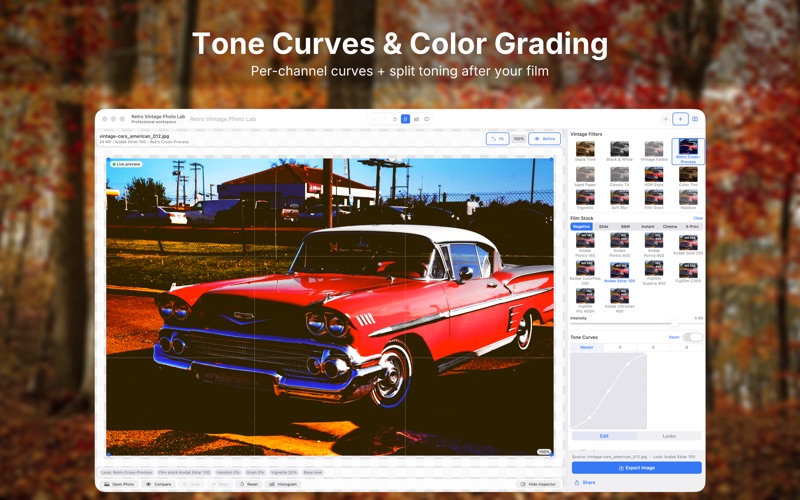This screenshot has height=500, width=800.
Task: Switch to the Edit inspector tab
Action: click(604, 436)
